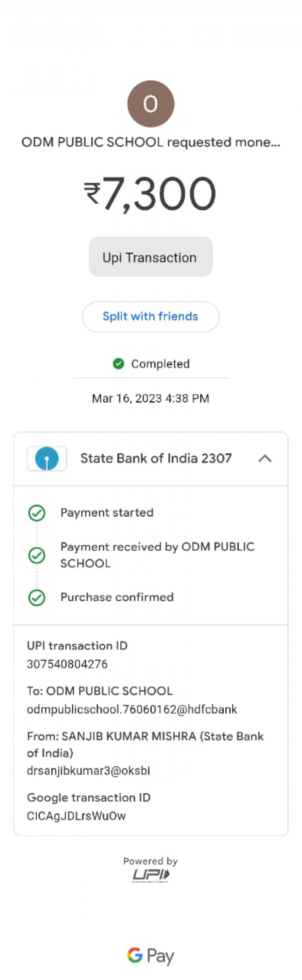The image size is (302, 980).
Task: Click the ₹7,300 amount
Action: pyautogui.click(x=150, y=193)
